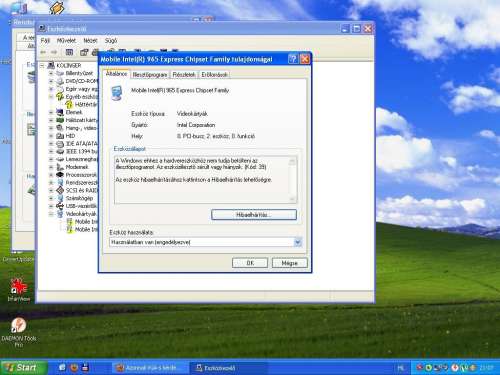500x375 pixels.
Task: Click the question mark help button in dialog title
Action: 293,59
